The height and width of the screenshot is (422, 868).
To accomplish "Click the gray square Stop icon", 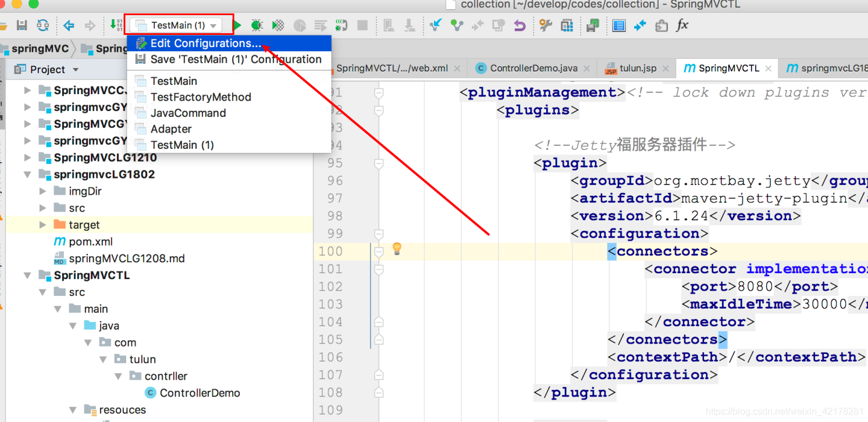I will tap(362, 26).
